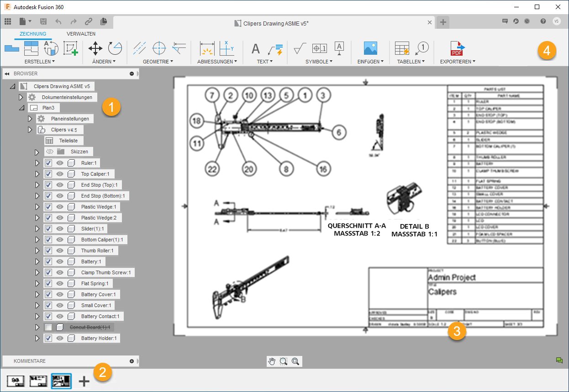Activate the Rotate tool
This screenshot has height=392, width=569.
coord(115,48)
